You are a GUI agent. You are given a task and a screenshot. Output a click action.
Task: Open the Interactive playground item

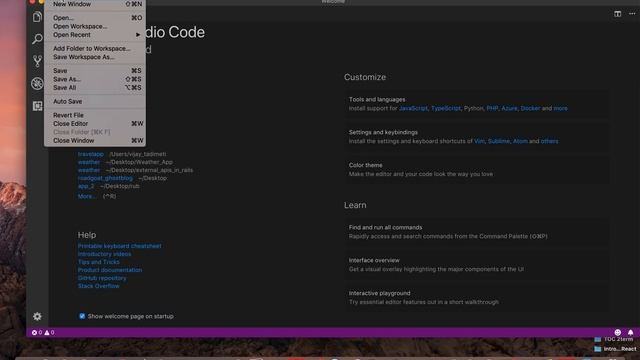click(477, 298)
